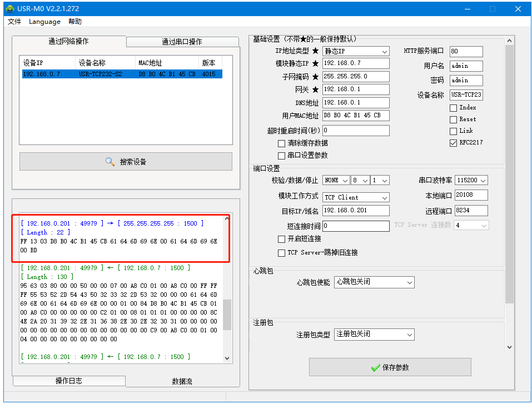The height and width of the screenshot is (404, 532).
Task: Expand the 模块工作方式 TCP Client dropdown
Action: coord(356,197)
